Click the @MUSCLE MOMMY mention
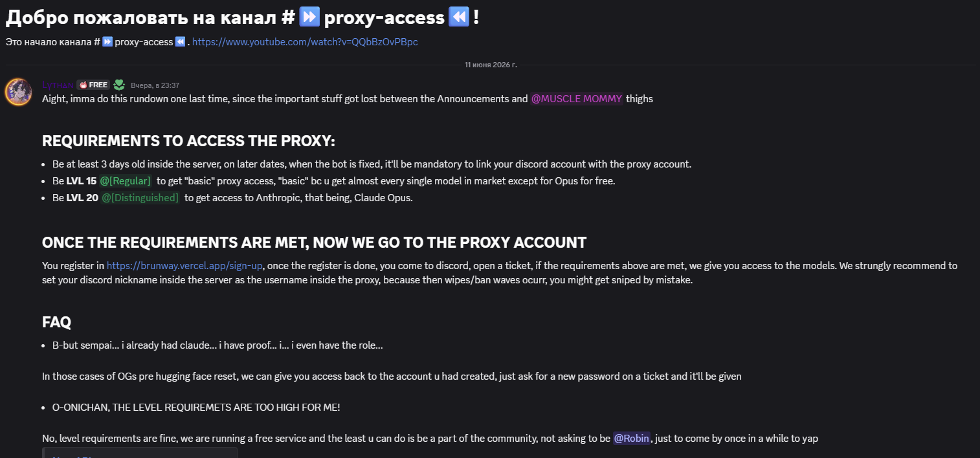This screenshot has width=980, height=458. tap(577, 98)
